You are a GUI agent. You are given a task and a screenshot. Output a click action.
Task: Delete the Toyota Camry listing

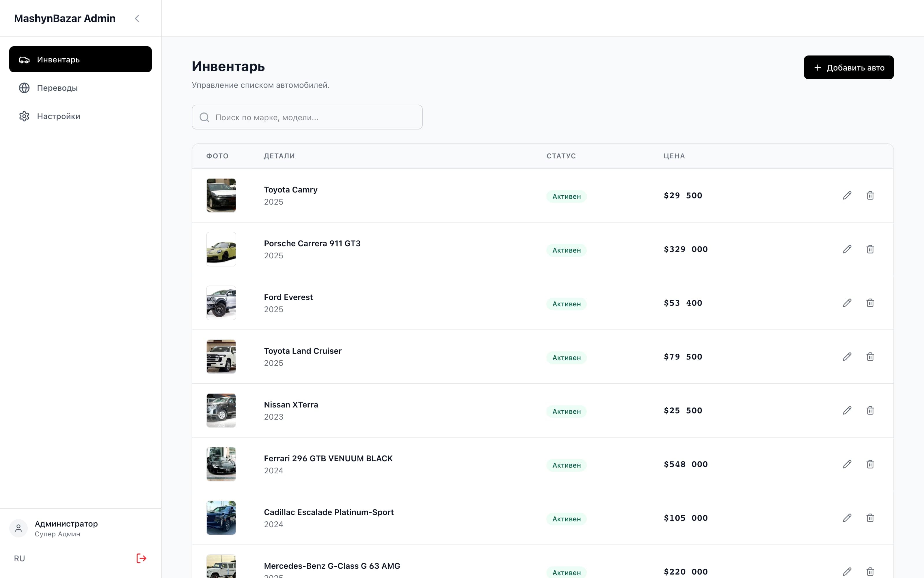pyautogui.click(x=870, y=195)
